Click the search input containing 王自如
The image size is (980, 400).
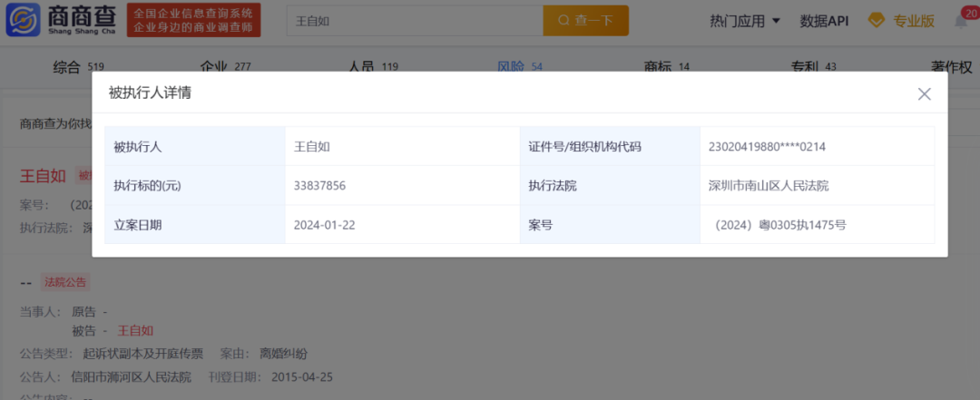(x=415, y=21)
